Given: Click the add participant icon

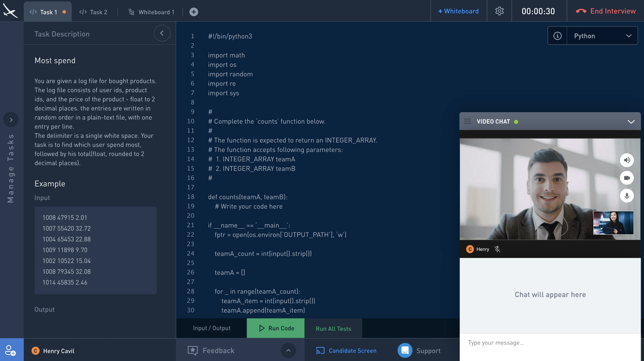Looking at the screenshot, I should tap(10, 350).
